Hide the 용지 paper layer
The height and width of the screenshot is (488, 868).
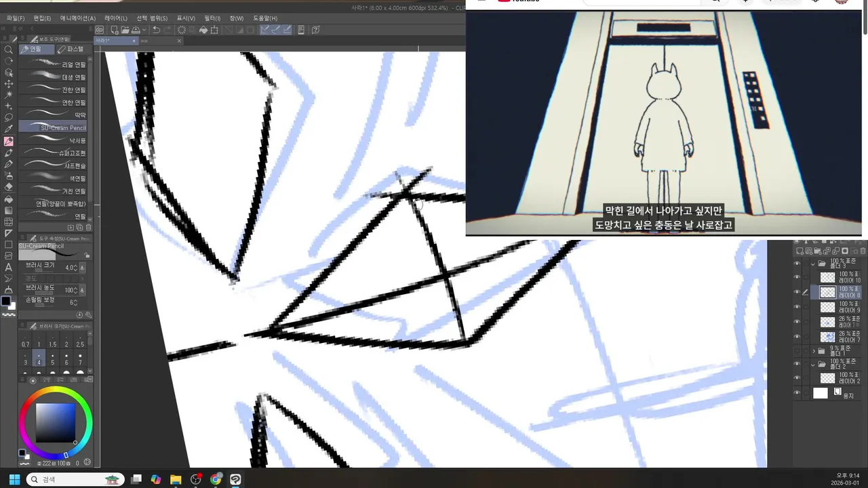[797, 392]
